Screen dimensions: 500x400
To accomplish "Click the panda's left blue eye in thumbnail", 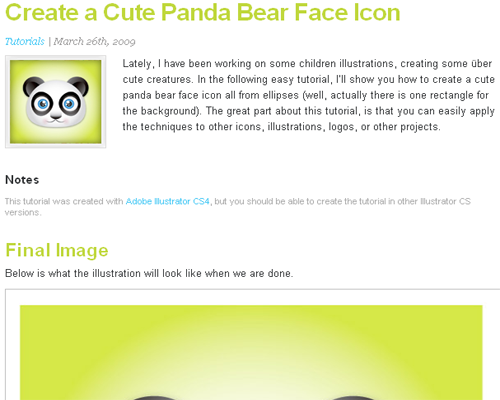I will coord(42,104).
